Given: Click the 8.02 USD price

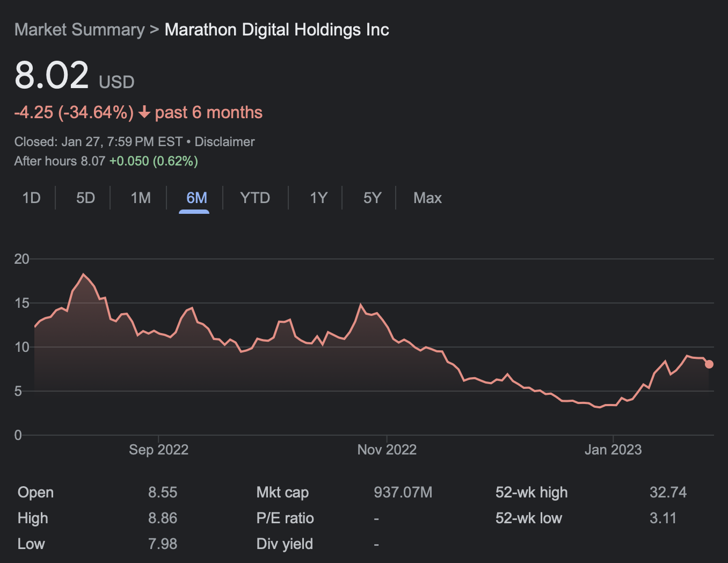Looking at the screenshot, I should coord(75,76).
